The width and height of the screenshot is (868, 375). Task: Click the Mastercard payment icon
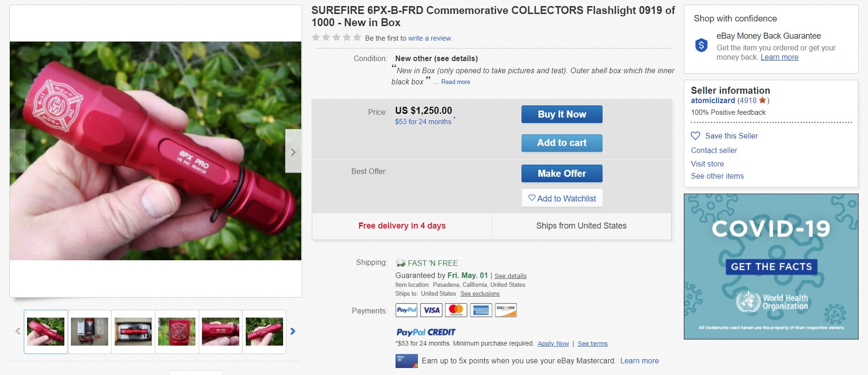point(456,310)
